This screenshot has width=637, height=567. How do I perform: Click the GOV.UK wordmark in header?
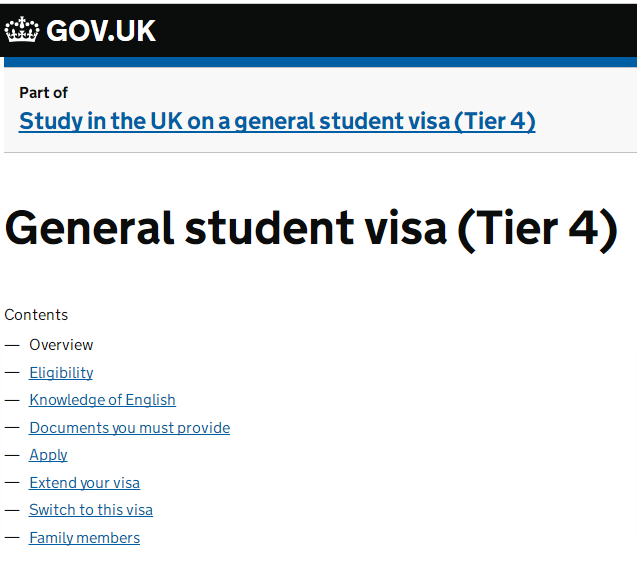click(x=101, y=31)
